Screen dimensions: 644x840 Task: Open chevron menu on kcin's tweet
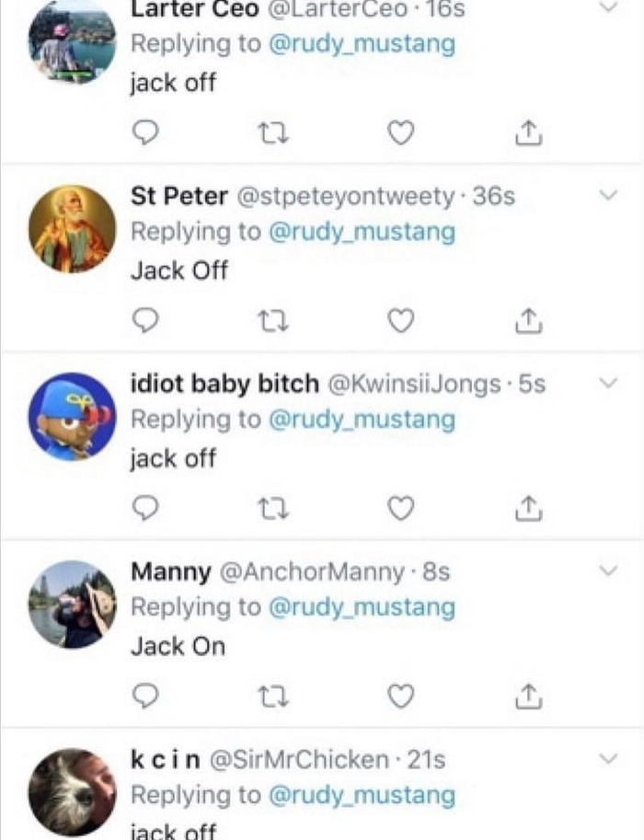(608, 759)
